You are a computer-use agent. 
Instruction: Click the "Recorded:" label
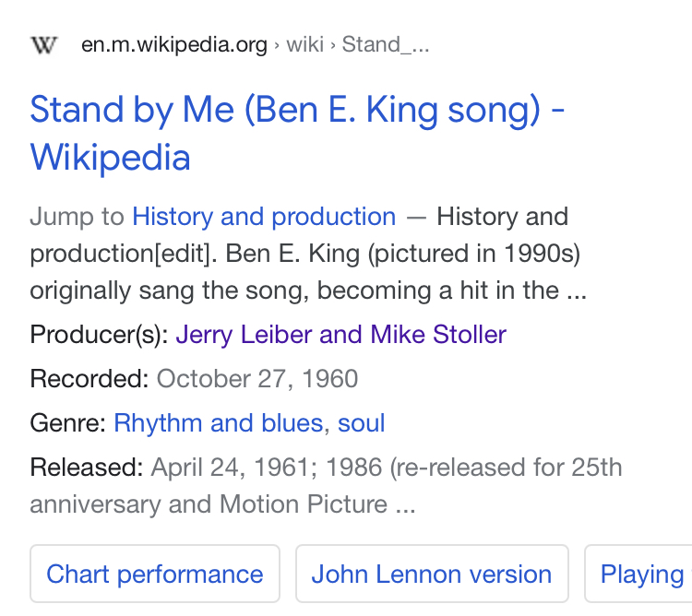point(89,379)
